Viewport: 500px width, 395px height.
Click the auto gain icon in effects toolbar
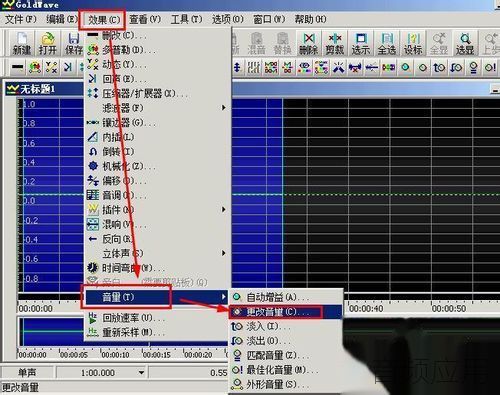405,68
